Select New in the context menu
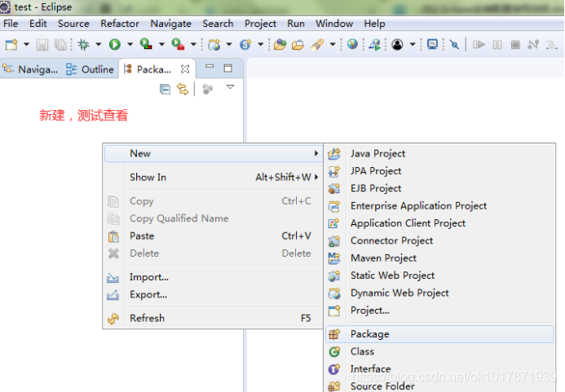The height and width of the screenshot is (392, 565). 214,153
